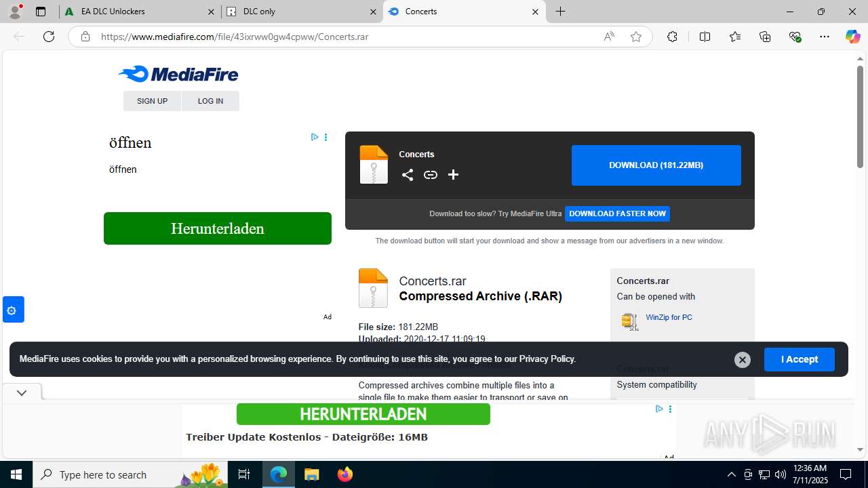
Task: Add this page to favorites star
Action: (x=636, y=37)
